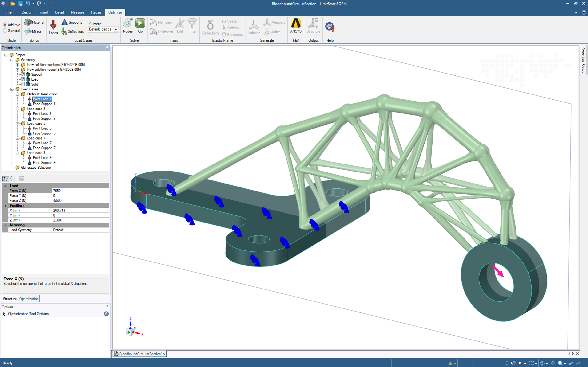
Task: Collapse the Geometry folder
Action: pyautogui.click(x=12, y=60)
